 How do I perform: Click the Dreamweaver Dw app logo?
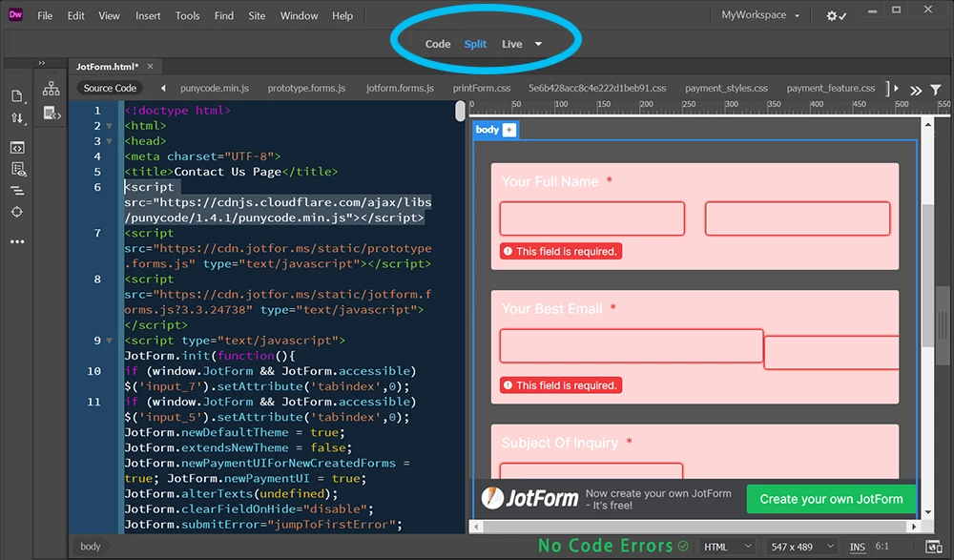16,15
